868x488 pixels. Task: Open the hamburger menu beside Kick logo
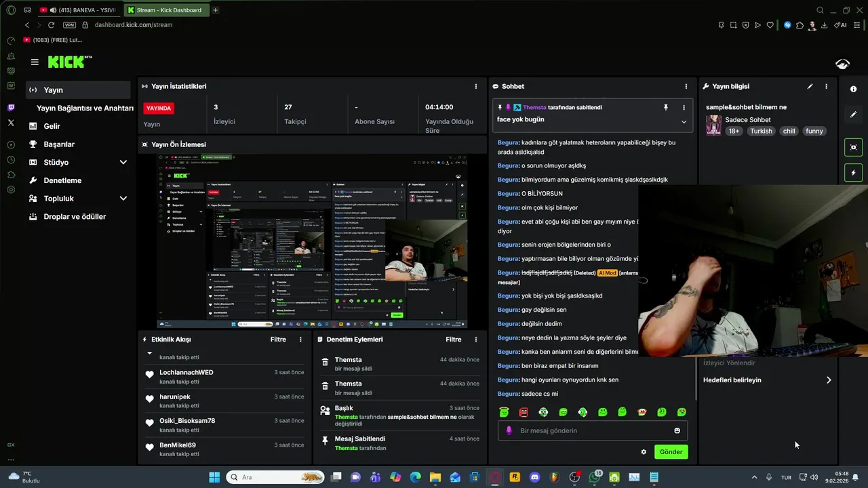pyautogui.click(x=35, y=62)
